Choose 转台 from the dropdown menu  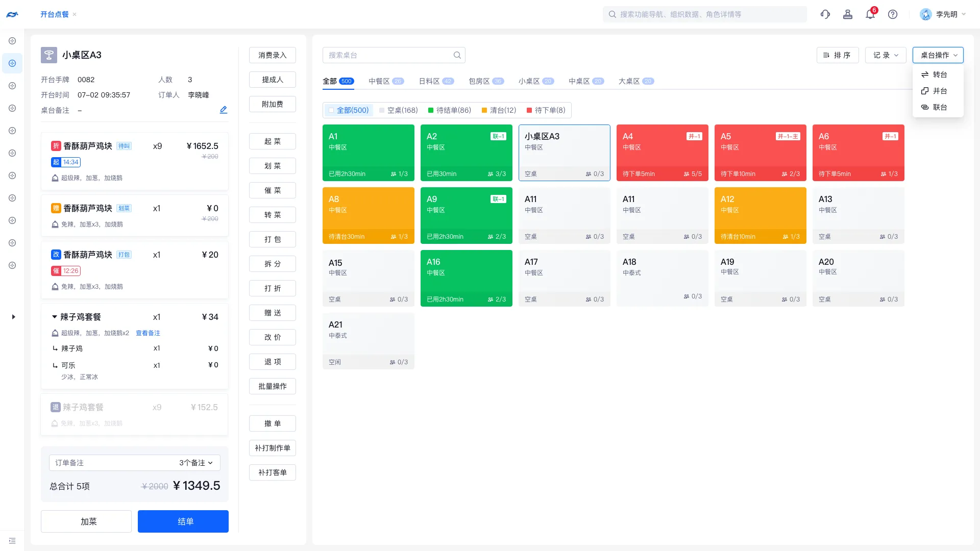click(x=939, y=74)
